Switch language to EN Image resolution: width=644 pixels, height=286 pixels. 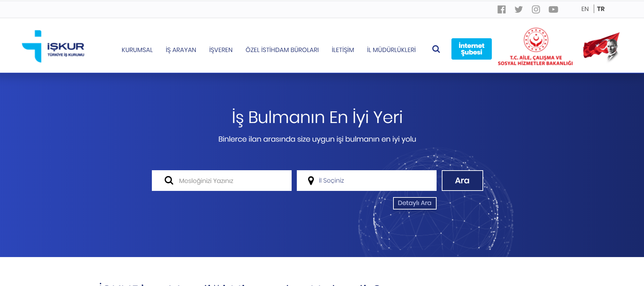tap(585, 9)
